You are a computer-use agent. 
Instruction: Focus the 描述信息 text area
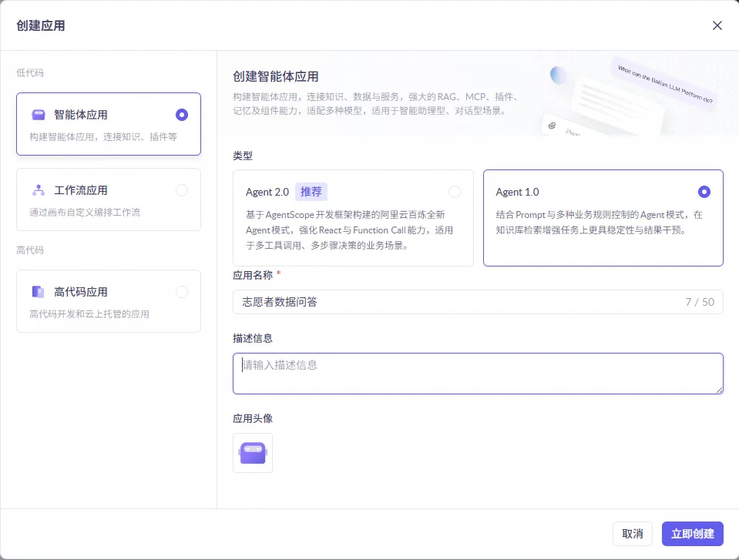[x=478, y=374]
